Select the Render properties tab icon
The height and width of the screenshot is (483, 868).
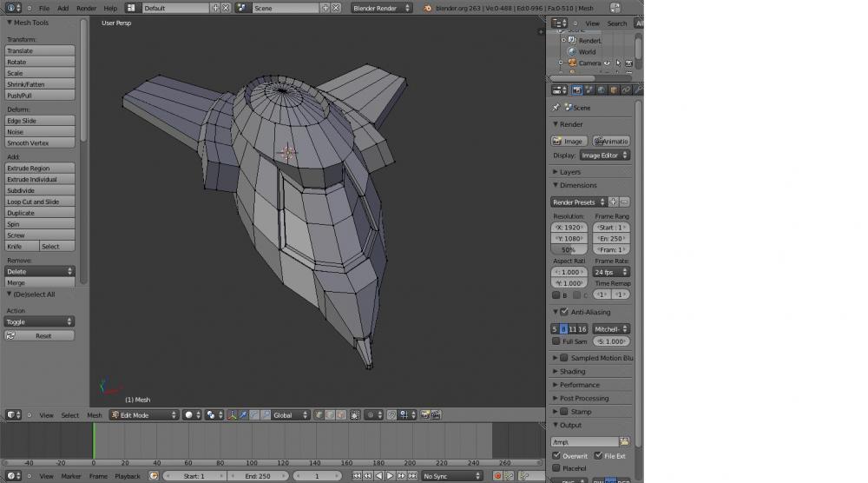point(577,89)
